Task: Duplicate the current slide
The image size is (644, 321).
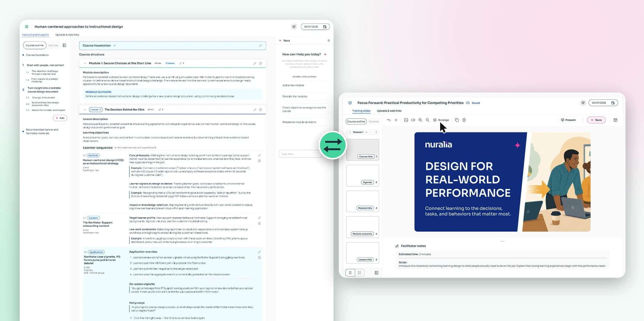Action: point(457,120)
